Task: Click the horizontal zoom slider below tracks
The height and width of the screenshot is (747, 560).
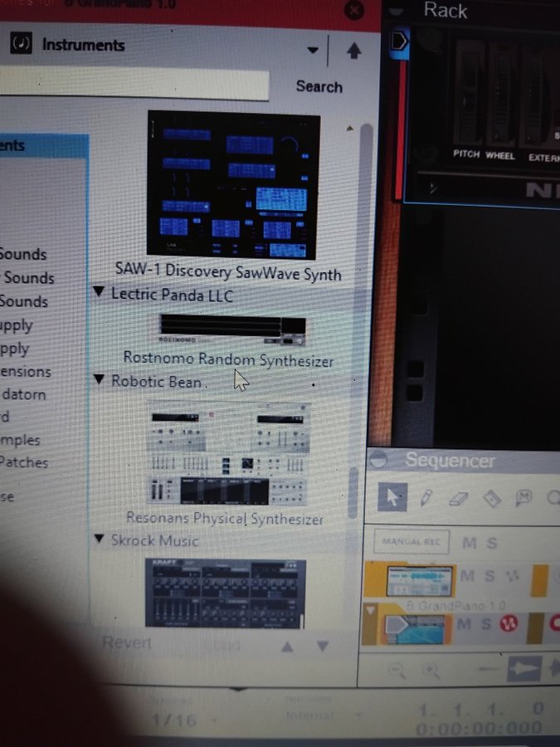Action: [x=490, y=669]
